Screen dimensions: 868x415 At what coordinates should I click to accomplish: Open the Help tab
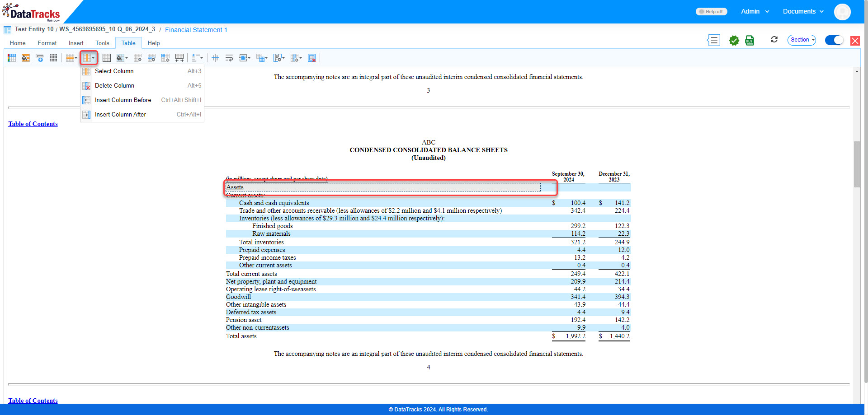[154, 43]
